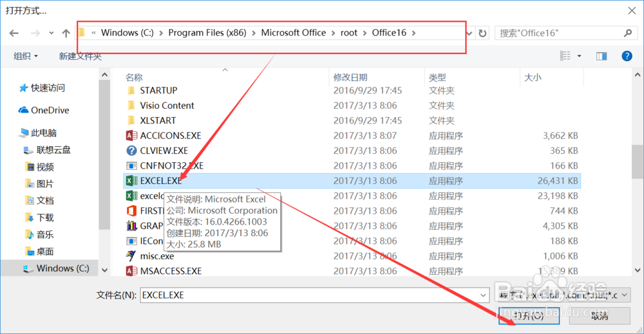The image size is (644, 334).
Task: Open 视频 folder in sidebar
Action: 39,167
